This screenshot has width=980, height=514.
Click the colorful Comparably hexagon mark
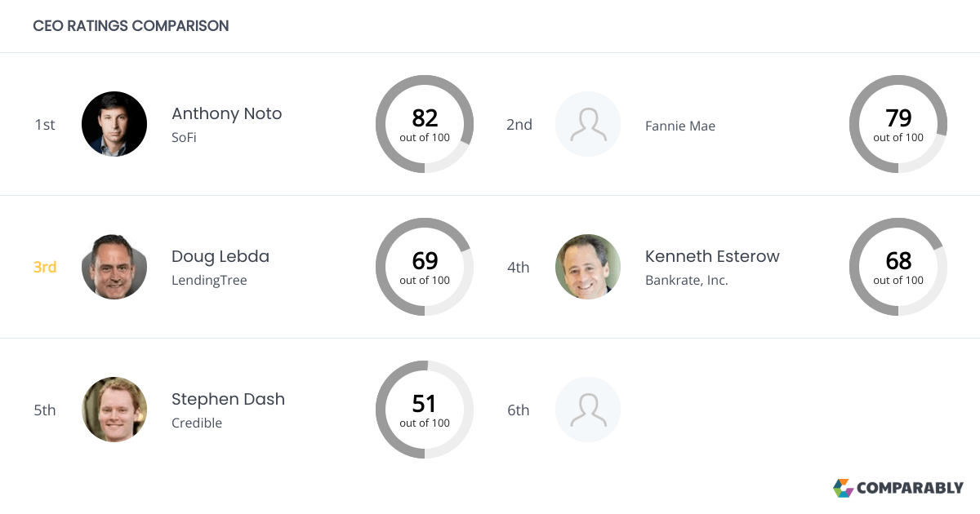tap(843, 488)
